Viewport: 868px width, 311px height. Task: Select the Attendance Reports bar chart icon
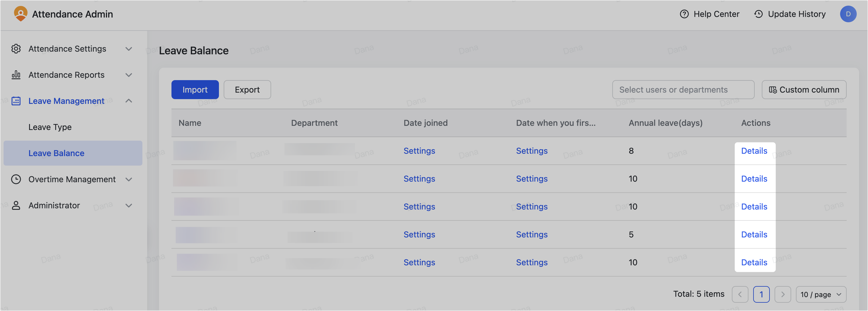[x=16, y=75]
